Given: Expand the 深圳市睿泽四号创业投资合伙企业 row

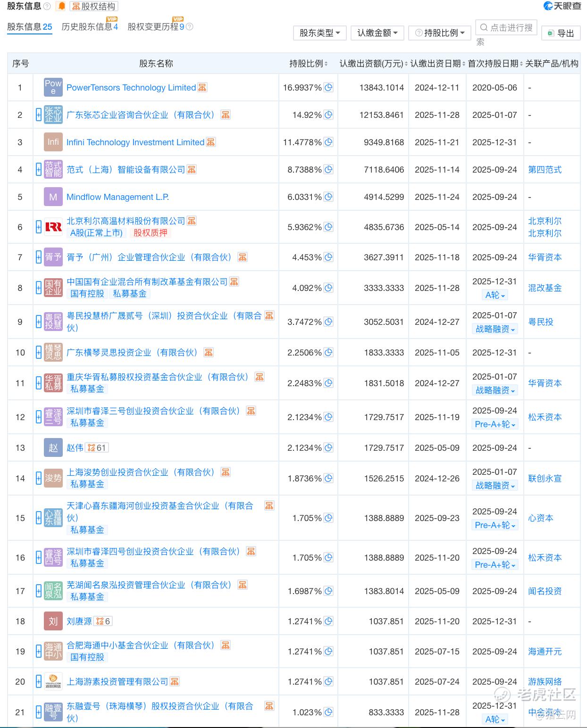Looking at the screenshot, I should click(39, 557).
